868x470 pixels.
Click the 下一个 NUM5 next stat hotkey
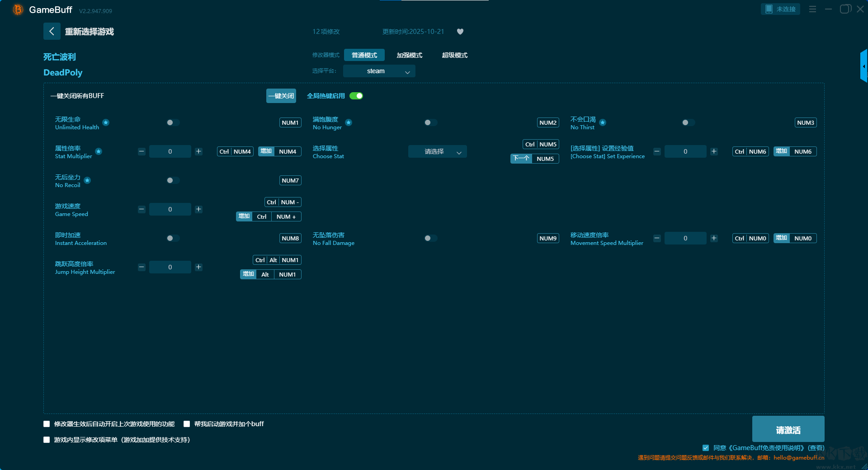pos(535,159)
